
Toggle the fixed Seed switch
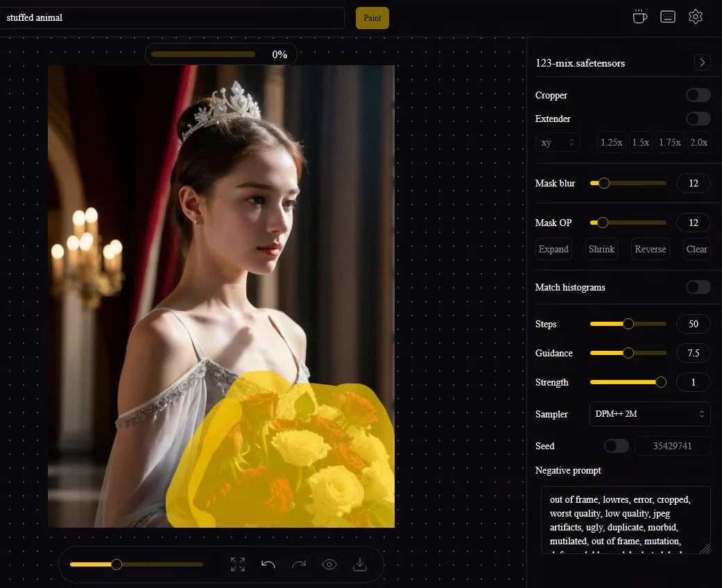point(617,445)
